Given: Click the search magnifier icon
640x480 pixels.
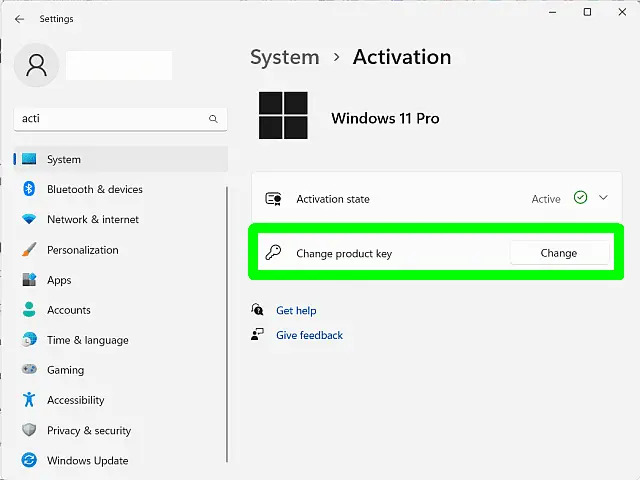Looking at the screenshot, I should 213,119.
